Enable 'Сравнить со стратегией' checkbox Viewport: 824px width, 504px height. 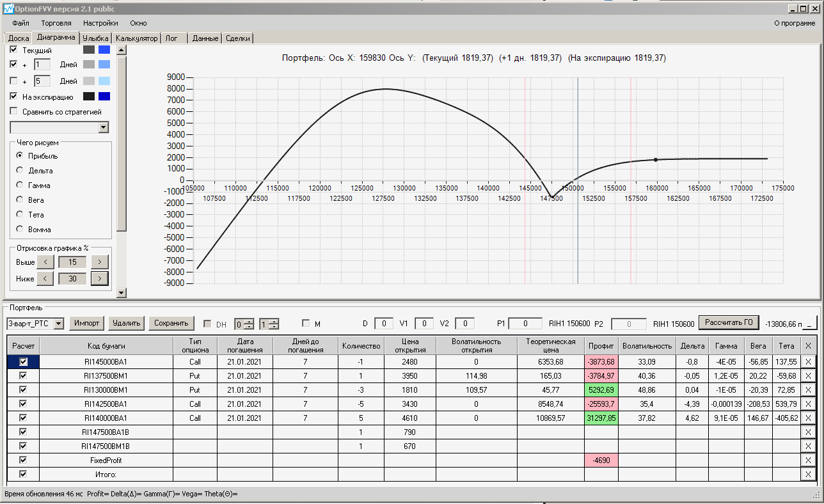click(14, 112)
